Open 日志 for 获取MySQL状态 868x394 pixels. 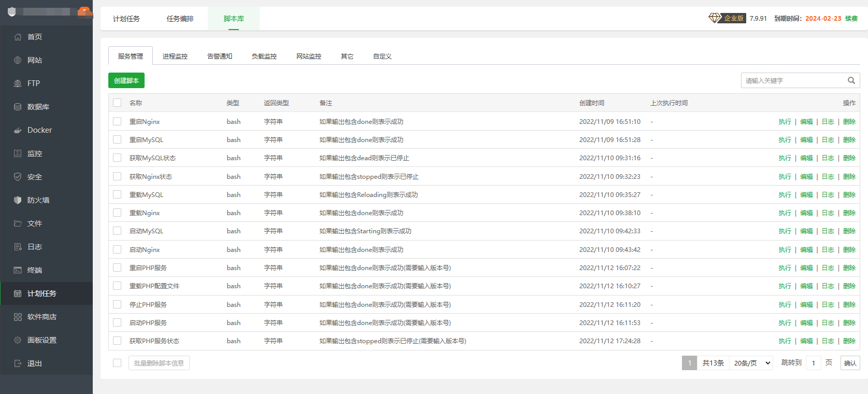pos(828,158)
